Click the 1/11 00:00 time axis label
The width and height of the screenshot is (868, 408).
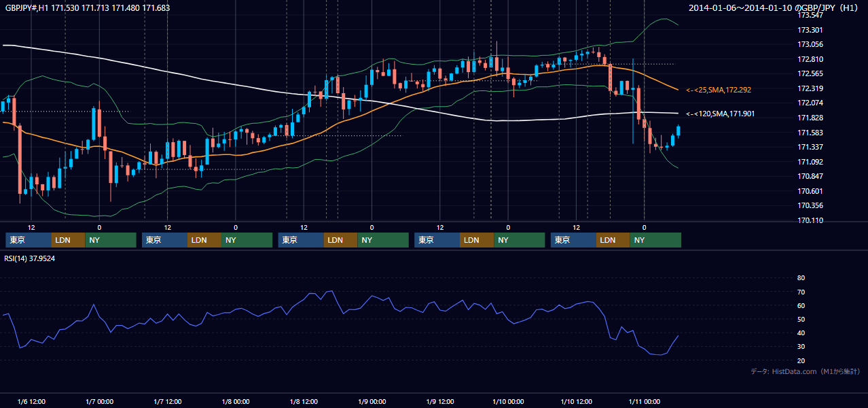coord(645,401)
